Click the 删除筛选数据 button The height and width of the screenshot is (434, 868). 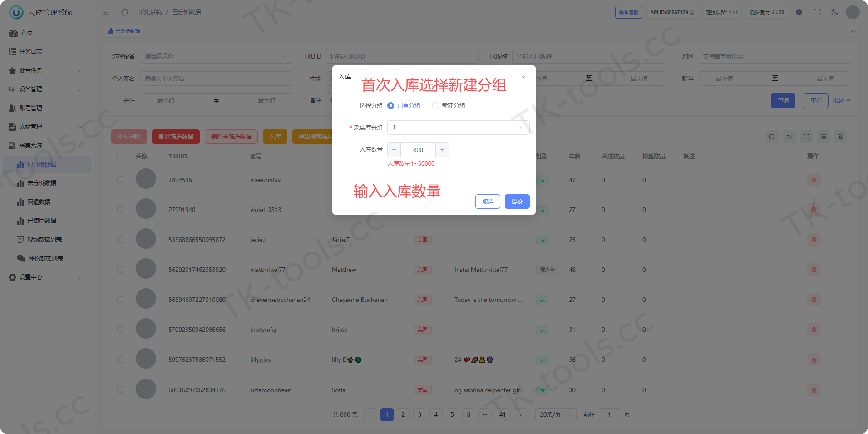coord(176,137)
